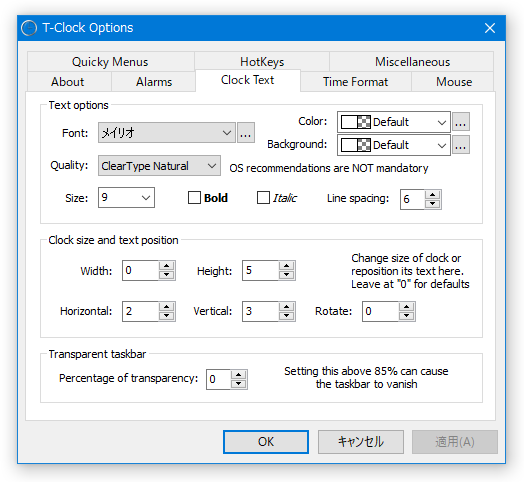Click the キャンセル button

(x=361, y=442)
